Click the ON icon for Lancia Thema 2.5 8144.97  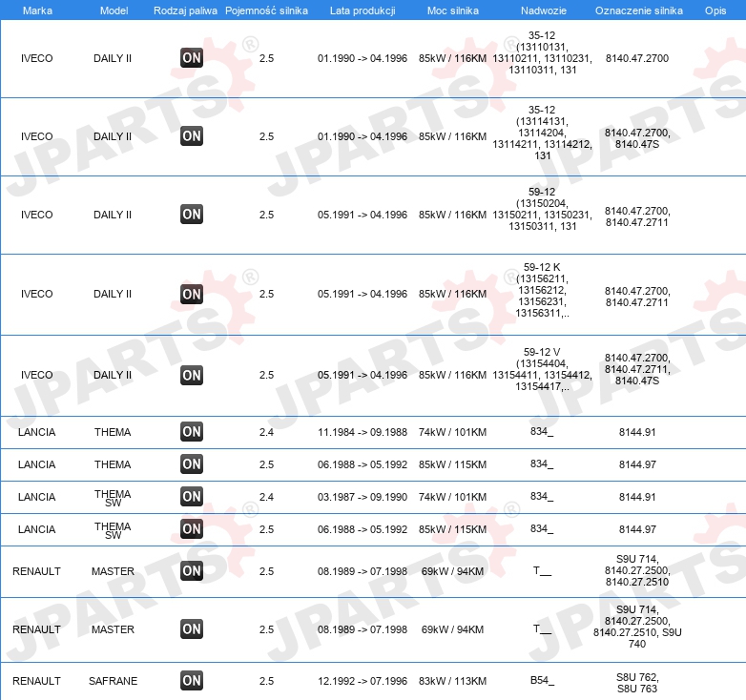coord(192,464)
